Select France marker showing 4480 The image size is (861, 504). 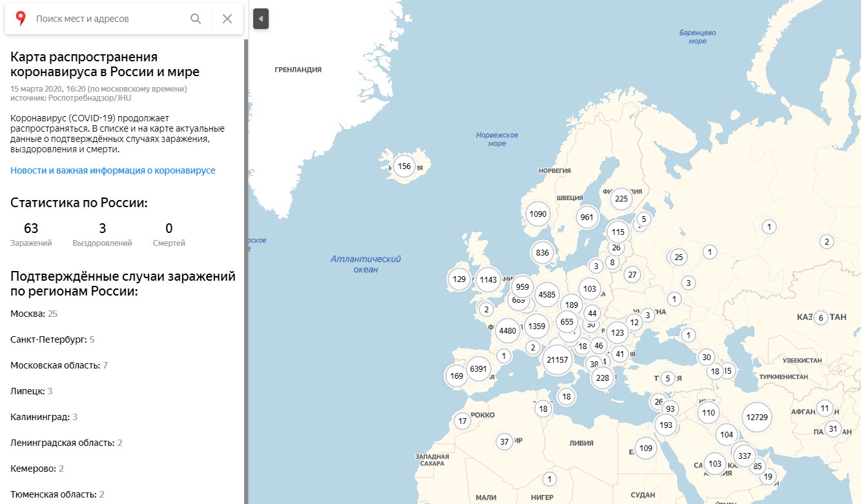(x=508, y=330)
